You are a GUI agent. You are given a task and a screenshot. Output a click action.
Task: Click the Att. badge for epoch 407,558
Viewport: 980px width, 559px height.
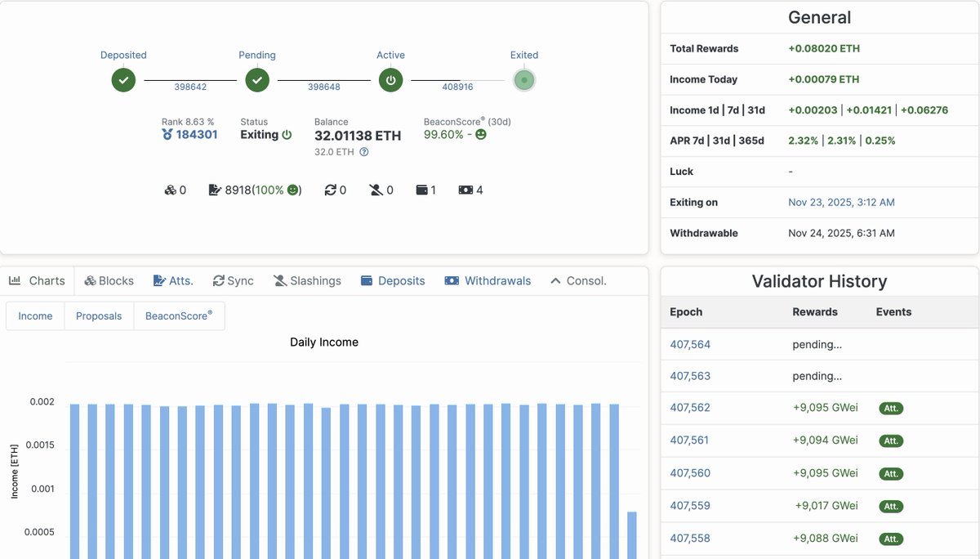pos(891,539)
